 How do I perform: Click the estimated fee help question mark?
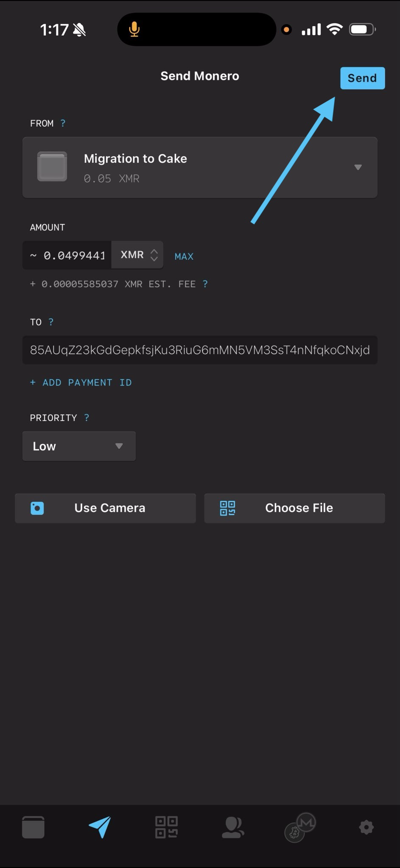coord(205,284)
